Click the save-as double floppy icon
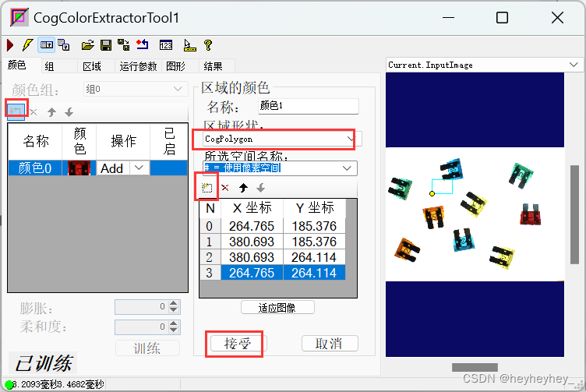This screenshot has width=586, height=392. [x=123, y=45]
